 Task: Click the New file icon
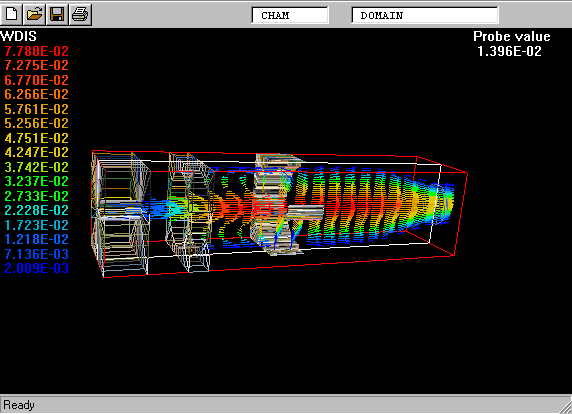pyautogui.click(x=12, y=15)
